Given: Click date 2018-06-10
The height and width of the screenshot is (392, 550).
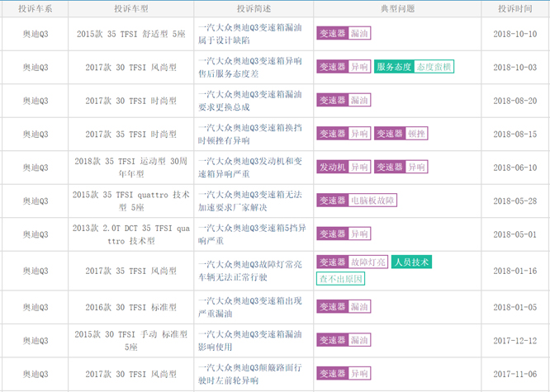Looking at the screenshot, I should tap(515, 168).
